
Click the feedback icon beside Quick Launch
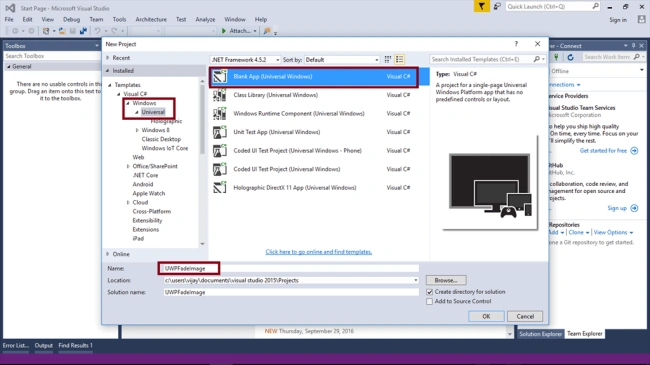click(x=497, y=7)
